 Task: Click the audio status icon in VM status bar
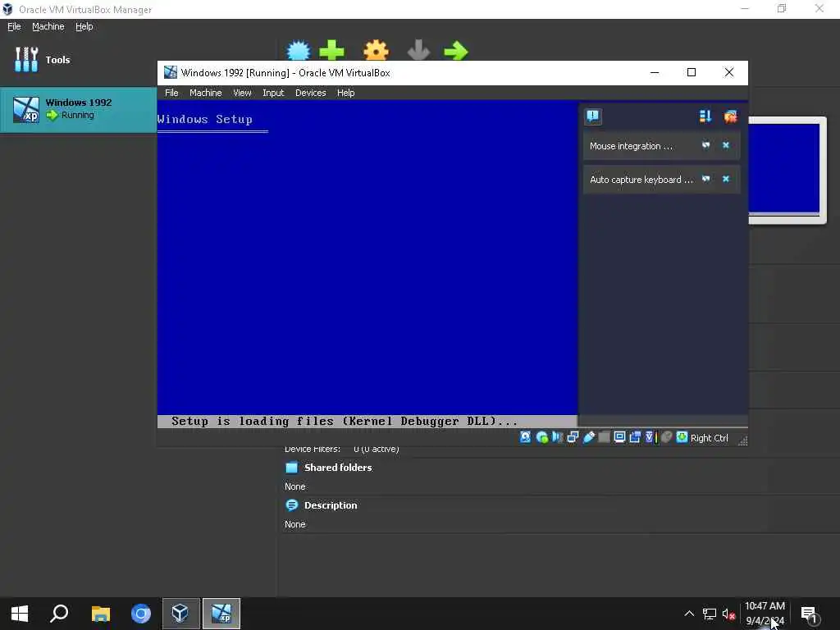coord(557,437)
